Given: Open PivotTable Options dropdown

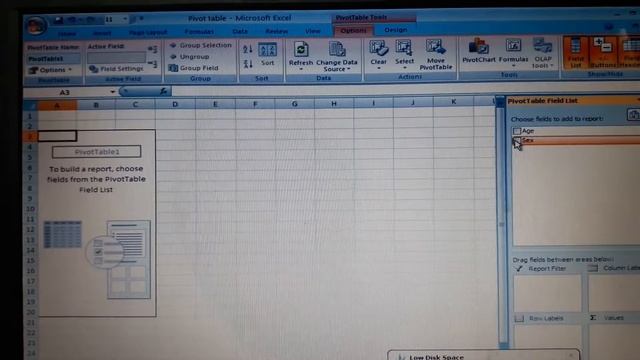Looking at the screenshot, I should point(50,70).
